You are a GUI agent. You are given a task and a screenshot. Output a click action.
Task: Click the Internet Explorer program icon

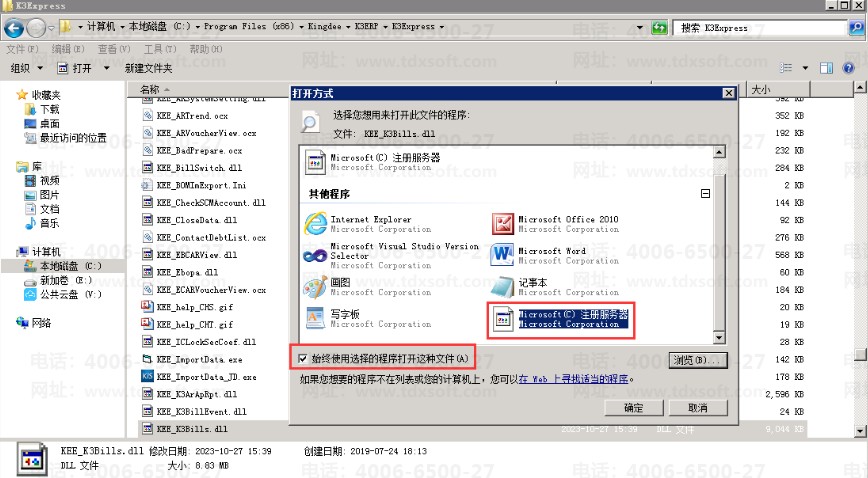[x=316, y=224]
